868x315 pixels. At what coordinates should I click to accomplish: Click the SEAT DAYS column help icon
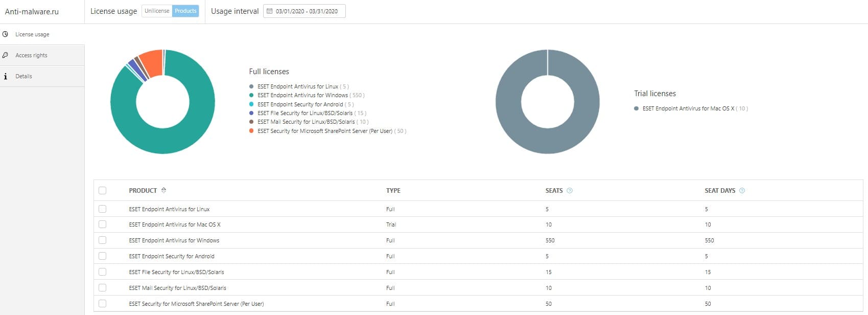point(742,191)
